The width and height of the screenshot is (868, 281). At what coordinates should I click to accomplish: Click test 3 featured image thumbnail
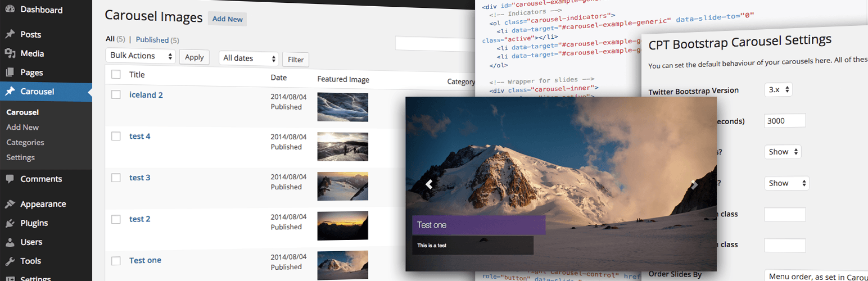click(x=343, y=187)
